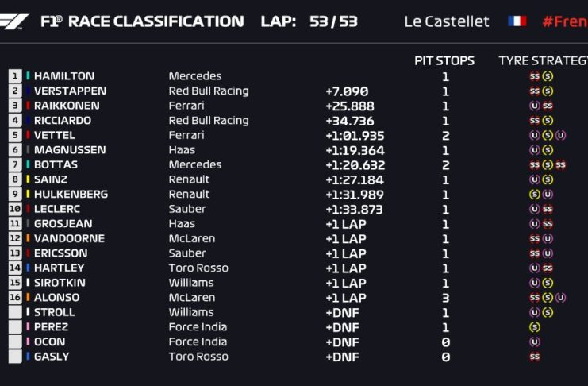Image resolution: width=588 pixels, height=386 pixels.
Task: Select Gasly's red supersoft tyre icon
Action: click(535, 357)
